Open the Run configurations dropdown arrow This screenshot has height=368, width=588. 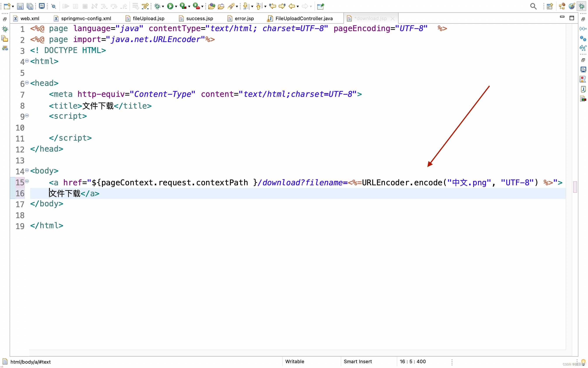(x=176, y=7)
